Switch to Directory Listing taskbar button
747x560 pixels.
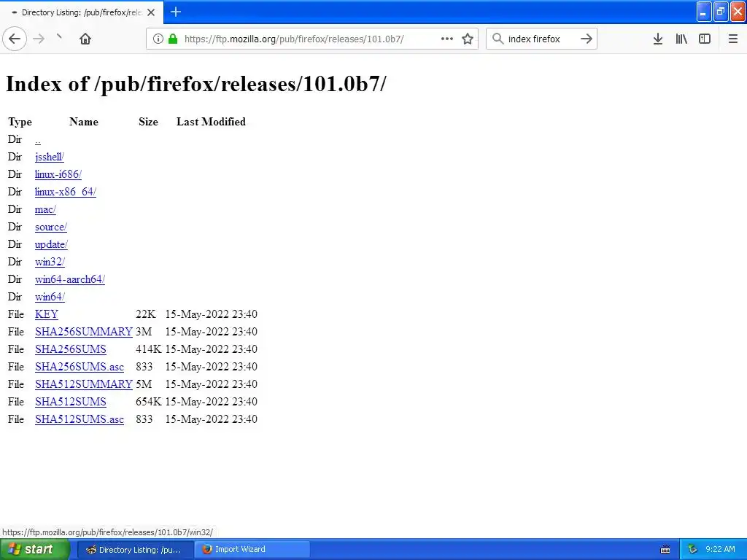(x=134, y=550)
